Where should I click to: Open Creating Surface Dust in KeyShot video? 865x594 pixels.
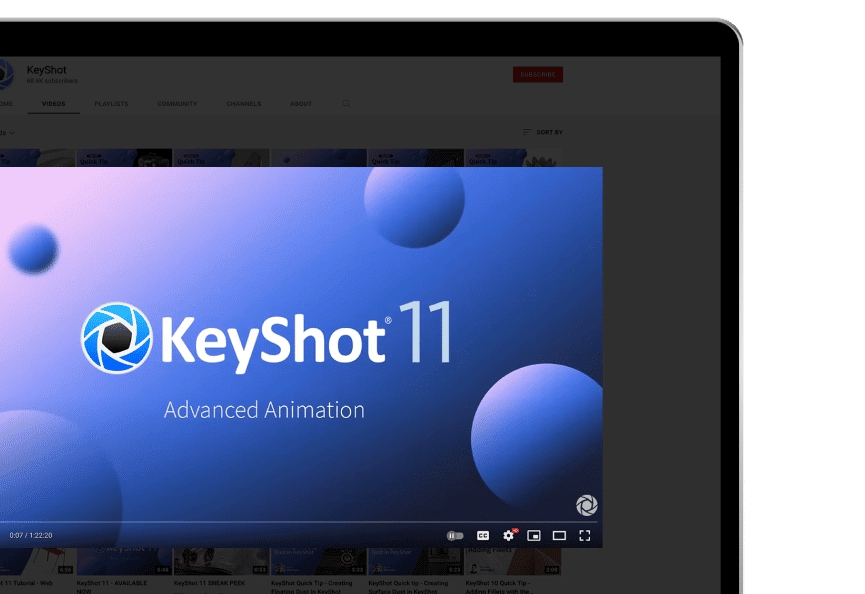408,586
